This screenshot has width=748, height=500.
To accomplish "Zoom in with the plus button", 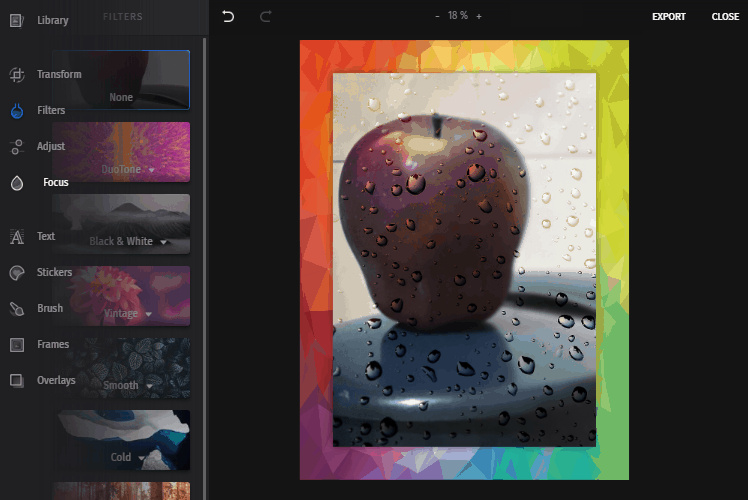I will [x=479, y=17].
